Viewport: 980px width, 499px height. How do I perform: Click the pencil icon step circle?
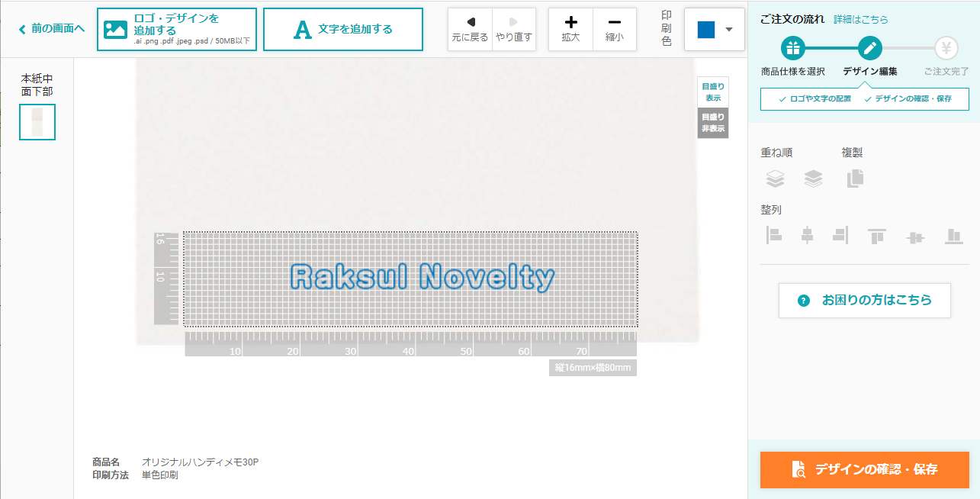click(870, 49)
